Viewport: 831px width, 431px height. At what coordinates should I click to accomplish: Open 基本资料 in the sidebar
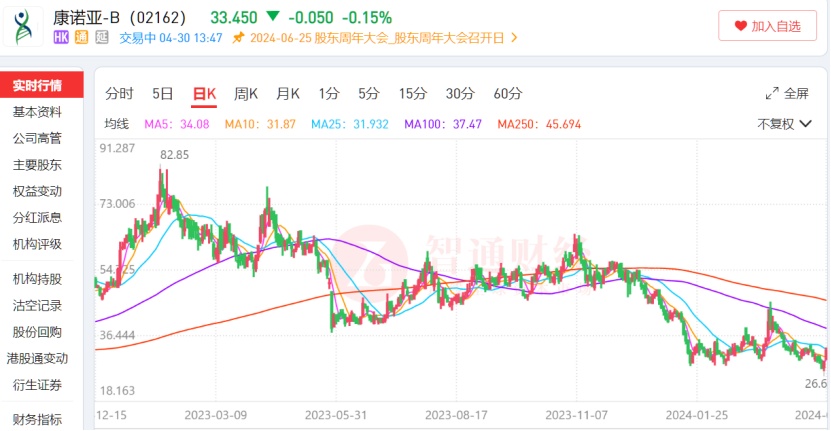(x=37, y=112)
